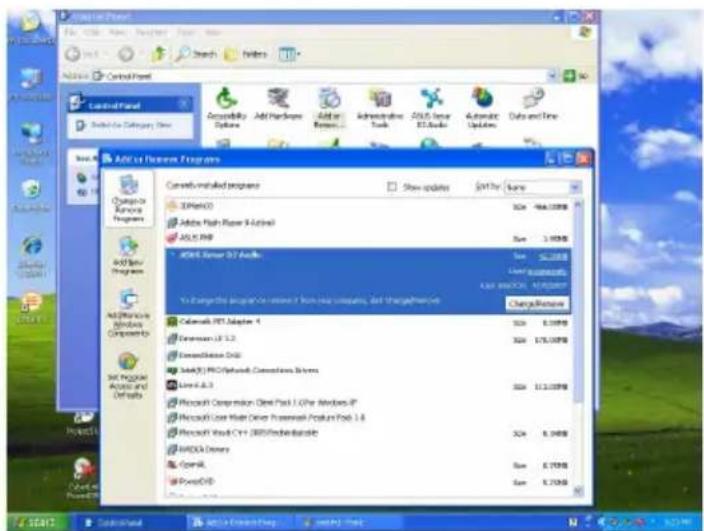Select Intel(R) PRO Network Connections Drivers entry
The image size is (704, 531).
tap(368, 370)
